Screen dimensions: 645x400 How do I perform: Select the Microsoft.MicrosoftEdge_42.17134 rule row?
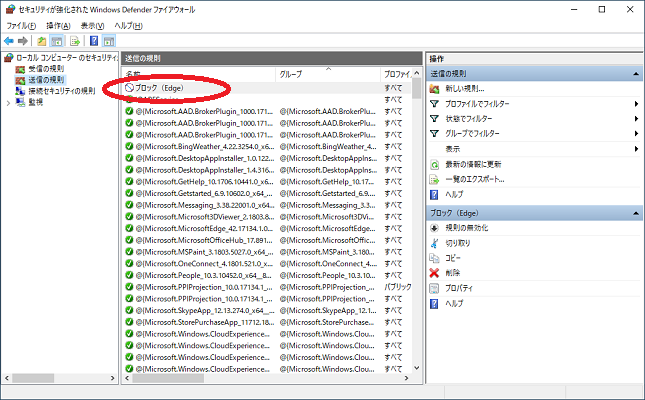[x=267, y=228]
